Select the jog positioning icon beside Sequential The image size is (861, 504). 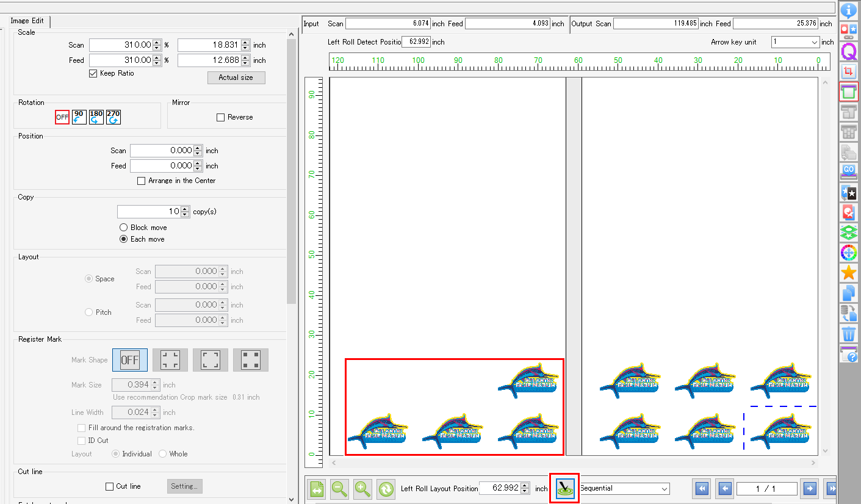click(564, 488)
